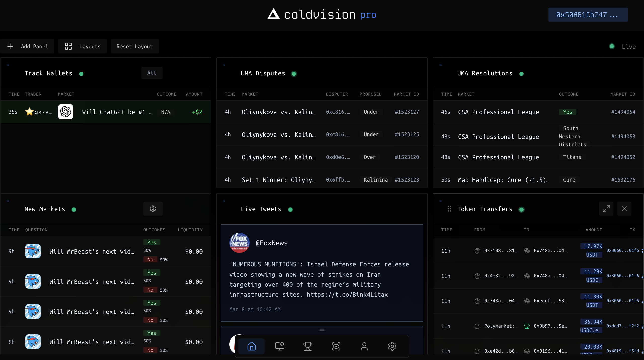Image resolution: width=644 pixels, height=360 pixels.
Task: Click the Token Transfers drag handle
Action: pos(449,209)
